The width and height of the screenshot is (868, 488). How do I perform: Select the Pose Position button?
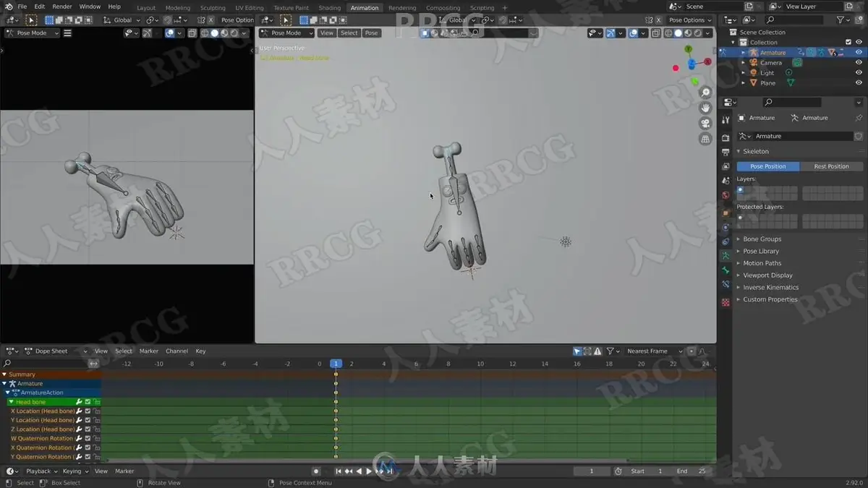(x=768, y=166)
